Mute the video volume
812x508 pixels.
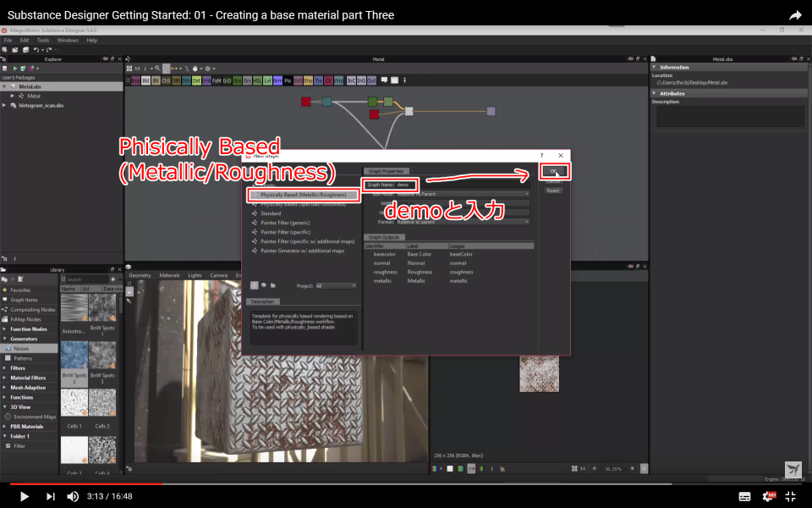(73, 496)
